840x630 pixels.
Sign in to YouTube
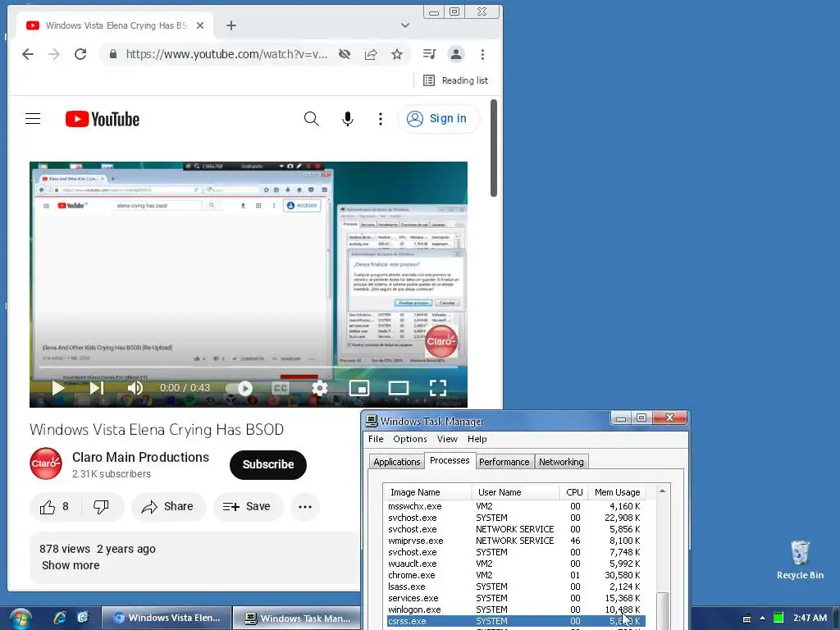pyautogui.click(x=438, y=118)
